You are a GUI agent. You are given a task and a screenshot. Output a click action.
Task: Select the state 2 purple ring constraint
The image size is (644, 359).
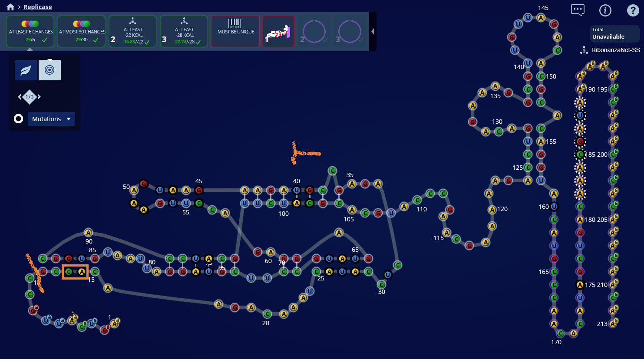point(314,32)
